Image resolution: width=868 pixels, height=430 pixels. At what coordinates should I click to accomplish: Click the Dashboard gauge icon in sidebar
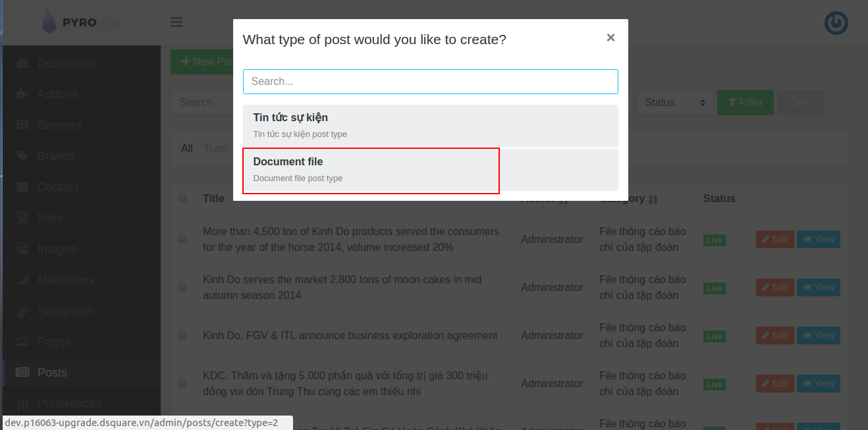[x=22, y=63]
